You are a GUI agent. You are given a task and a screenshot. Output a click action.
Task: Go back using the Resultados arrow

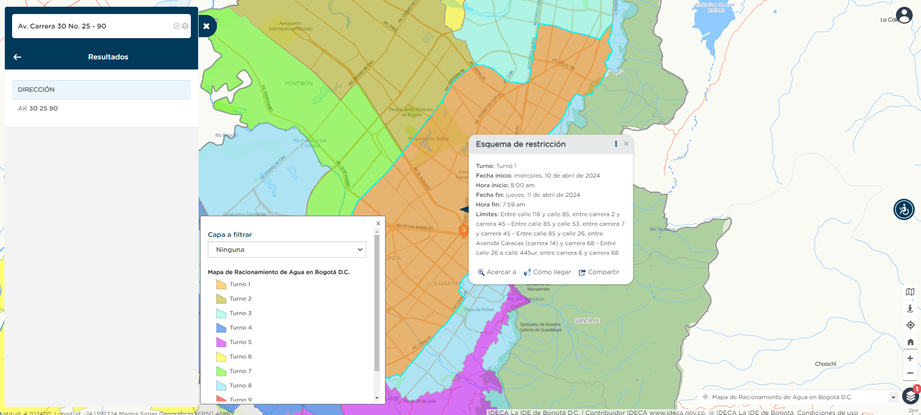tap(17, 57)
